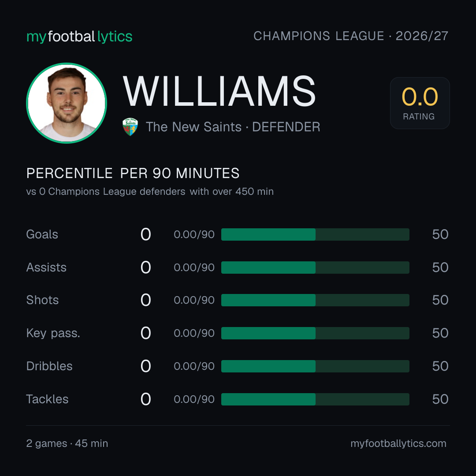
Task: Click the Shots percentile bar
Action: point(315,300)
